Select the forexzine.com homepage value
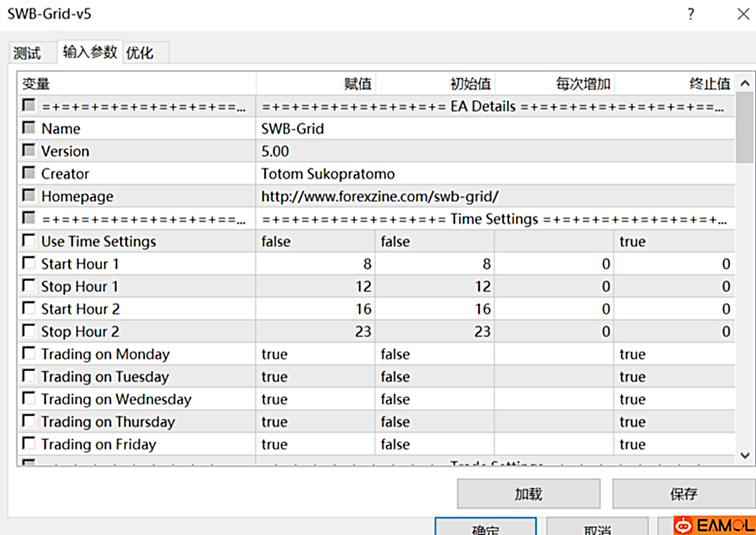The height and width of the screenshot is (535, 756). (x=380, y=196)
